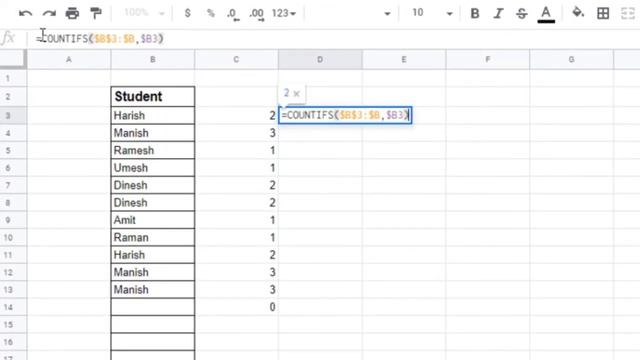Click the Student header cell

(153, 96)
